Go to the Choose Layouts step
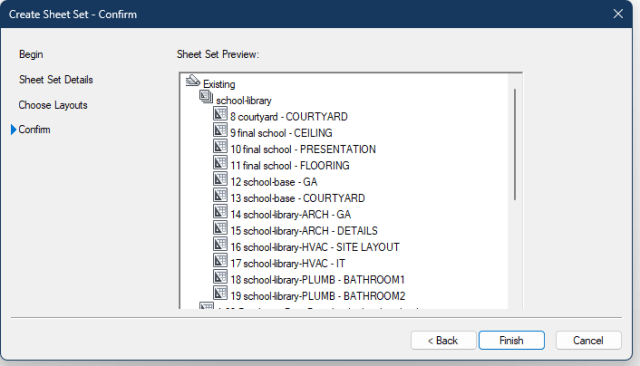Screen dimensions: 640x366 click(x=53, y=105)
